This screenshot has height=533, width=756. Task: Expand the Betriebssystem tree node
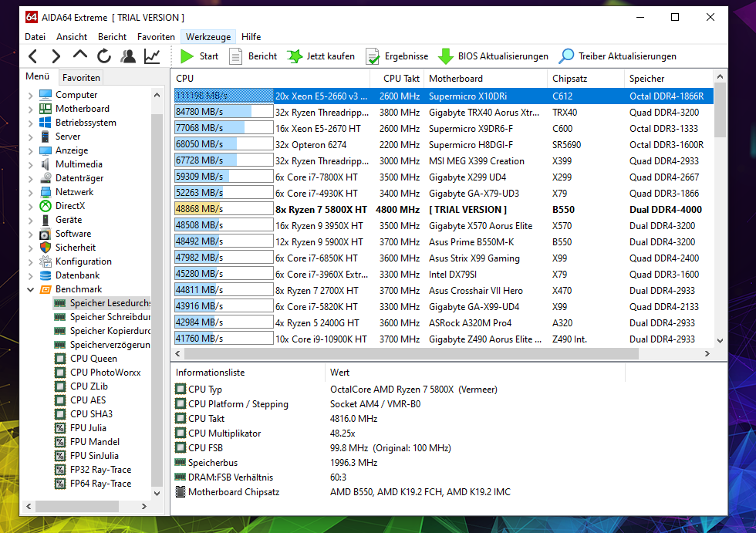click(x=30, y=123)
